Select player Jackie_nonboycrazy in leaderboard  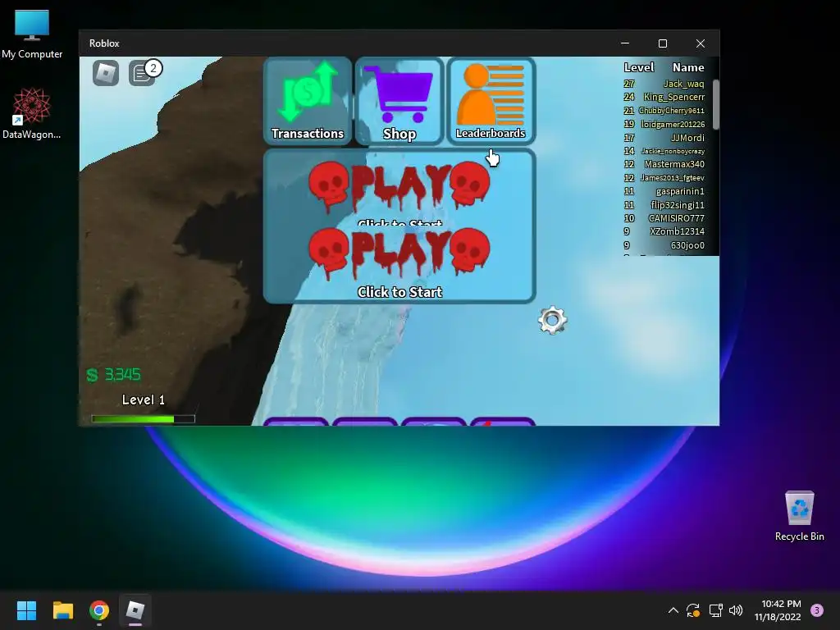pyautogui.click(x=664, y=151)
